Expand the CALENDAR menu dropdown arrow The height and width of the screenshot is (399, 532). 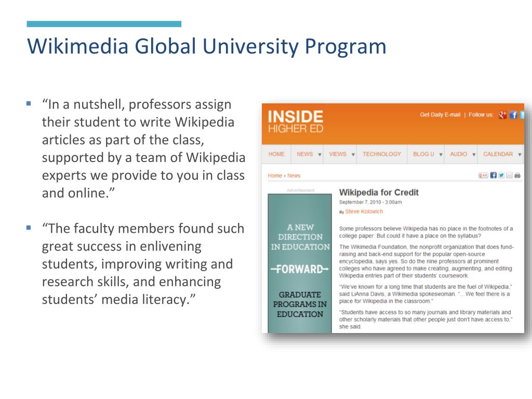tap(520, 154)
